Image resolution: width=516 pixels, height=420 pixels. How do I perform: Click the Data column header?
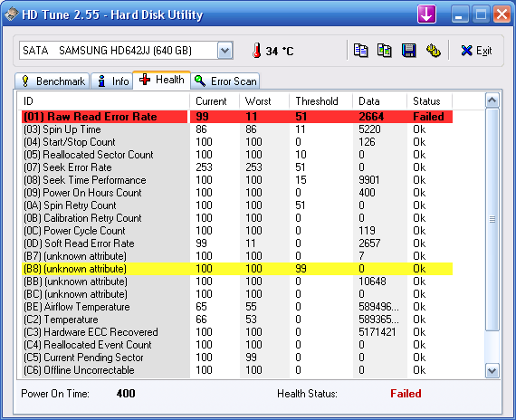click(380, 101)
